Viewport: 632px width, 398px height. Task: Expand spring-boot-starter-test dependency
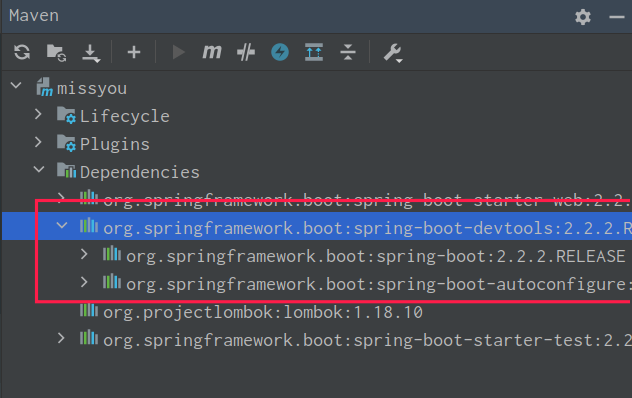tap(61, 338)
